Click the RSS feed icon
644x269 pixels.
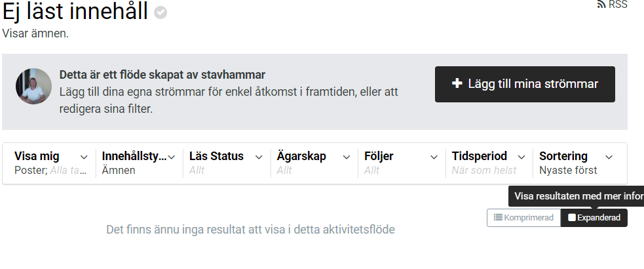[x=601, y=5]
